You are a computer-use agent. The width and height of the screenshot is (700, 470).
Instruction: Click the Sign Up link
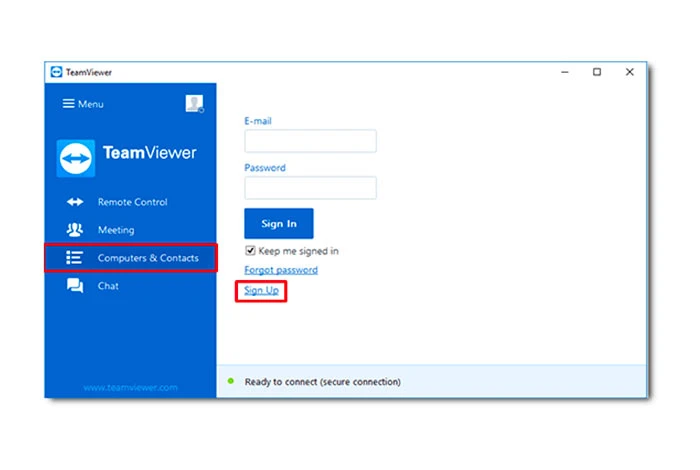click(261, 291)
